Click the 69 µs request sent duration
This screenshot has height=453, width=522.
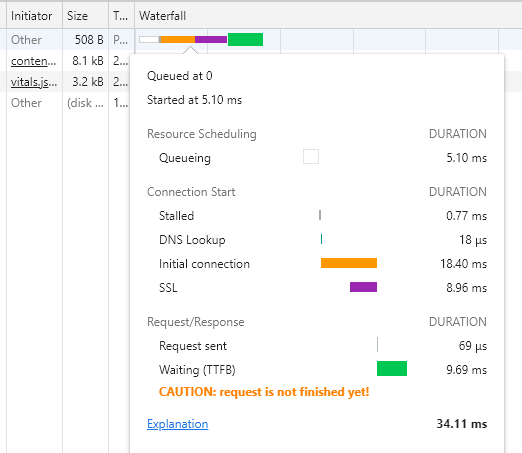473,346
